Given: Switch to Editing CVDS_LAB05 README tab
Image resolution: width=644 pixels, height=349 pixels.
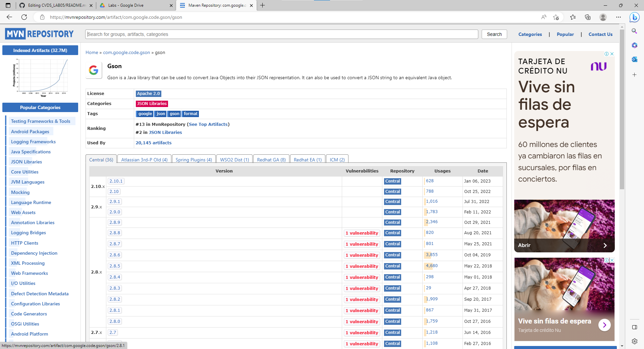Looking at the screenshot, I should point(56,5).
